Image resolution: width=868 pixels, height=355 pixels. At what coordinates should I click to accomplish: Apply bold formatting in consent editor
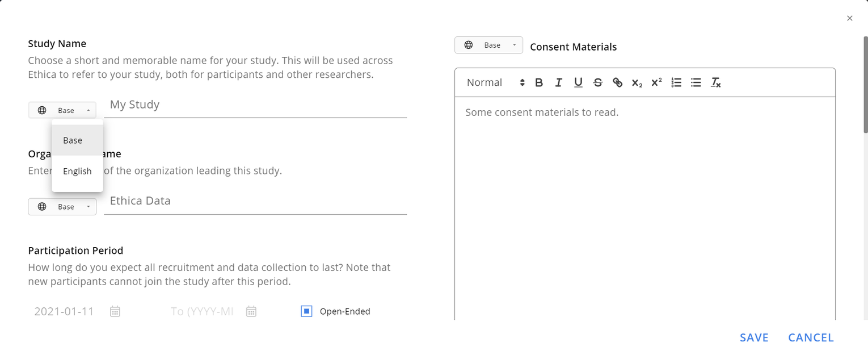click(x=538, y=82)
